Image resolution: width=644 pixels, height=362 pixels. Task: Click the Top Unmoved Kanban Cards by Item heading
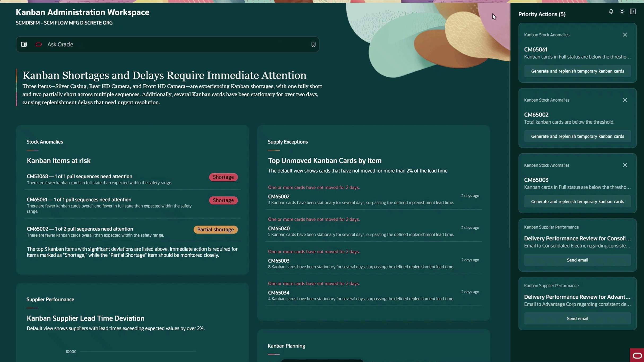[325, 161]
